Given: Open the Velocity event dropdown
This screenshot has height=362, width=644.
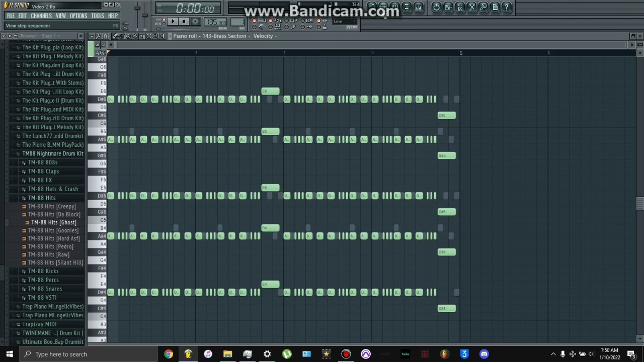Looking at the screenshot, I should (265, 36).
